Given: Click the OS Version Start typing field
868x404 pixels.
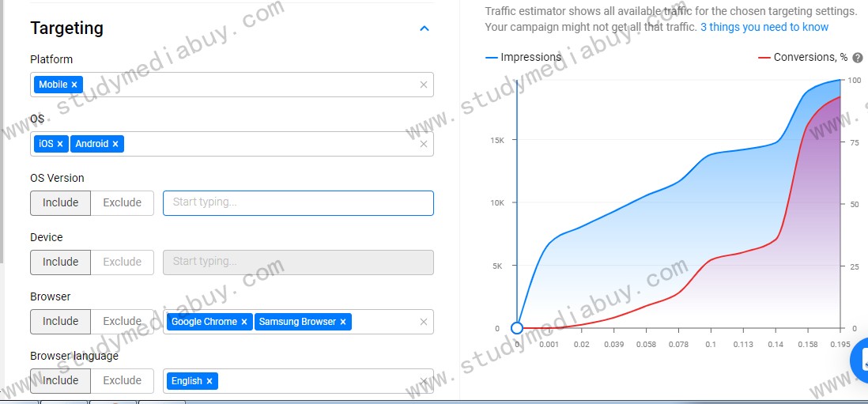Looking at the screenshot, I should tap(298, 202).
